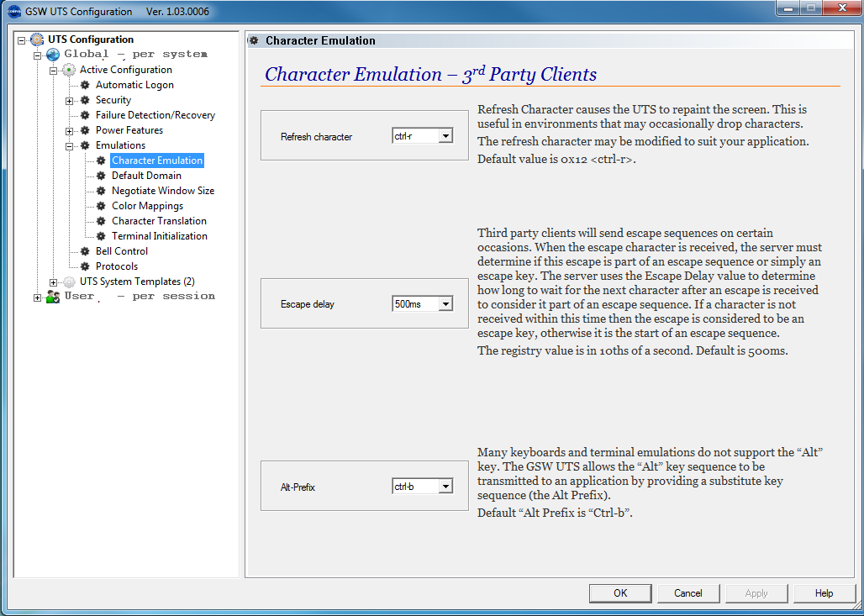Click the gear icon beside Character Emulation tree item

tap(101, 161)
